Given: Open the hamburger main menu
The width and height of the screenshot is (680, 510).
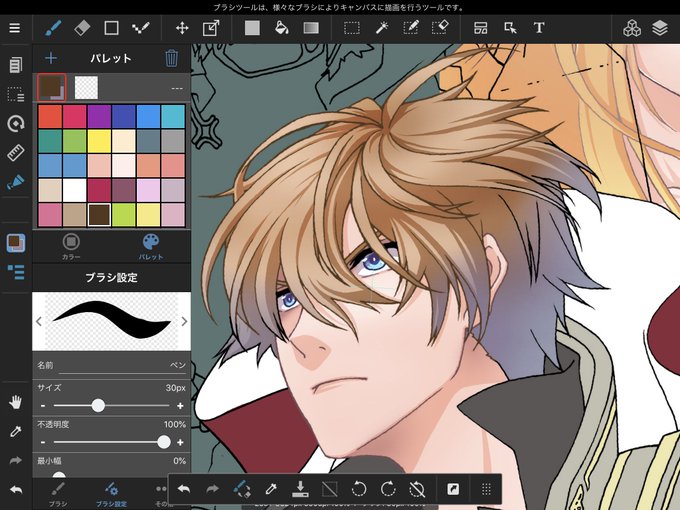Looking at the screenshot, I should point(15,28).
